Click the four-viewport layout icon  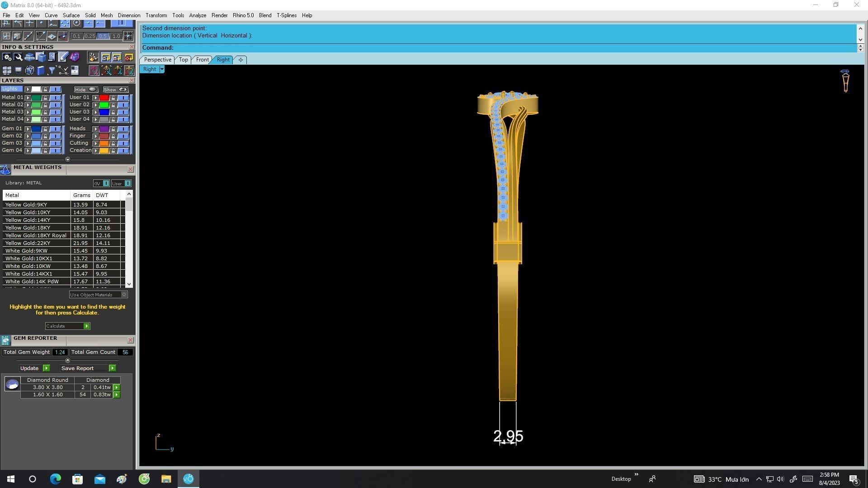point(7,70)
